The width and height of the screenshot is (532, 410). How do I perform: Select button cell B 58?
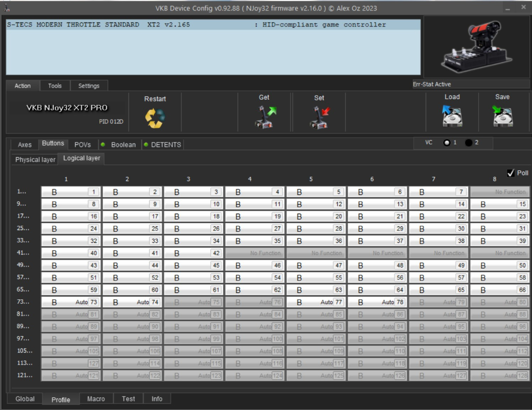click(x=500, y=277)
